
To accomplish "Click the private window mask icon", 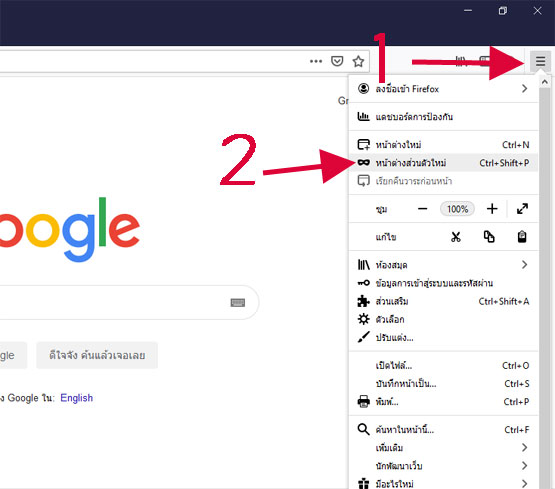I will [x=364, y=162].
